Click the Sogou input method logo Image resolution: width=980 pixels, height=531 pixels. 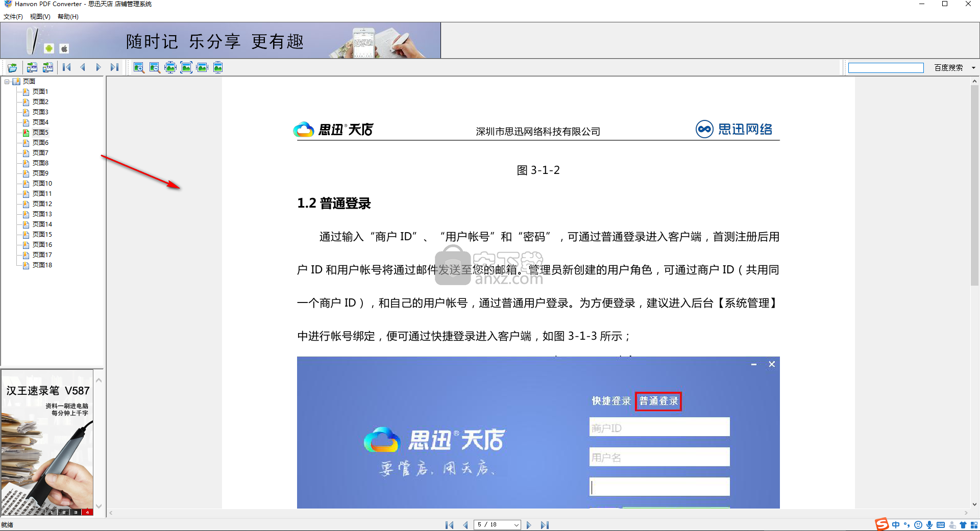(x=882, y=524)
